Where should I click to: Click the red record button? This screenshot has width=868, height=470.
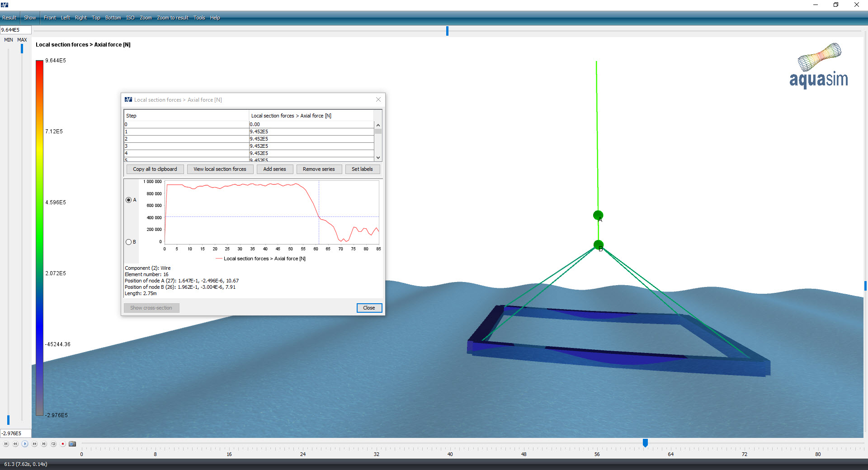[63, 444]
